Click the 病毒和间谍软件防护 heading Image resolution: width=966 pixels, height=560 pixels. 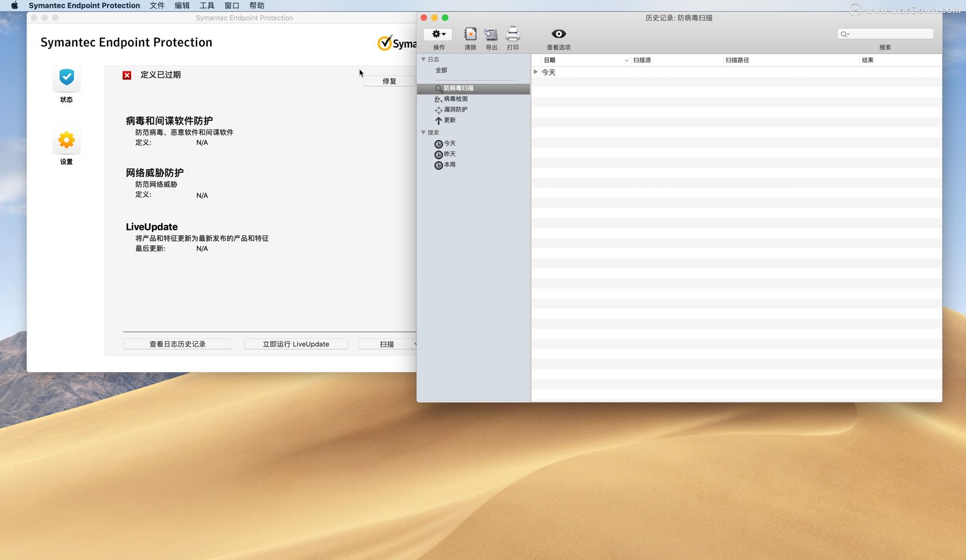(x=169, y=121)
